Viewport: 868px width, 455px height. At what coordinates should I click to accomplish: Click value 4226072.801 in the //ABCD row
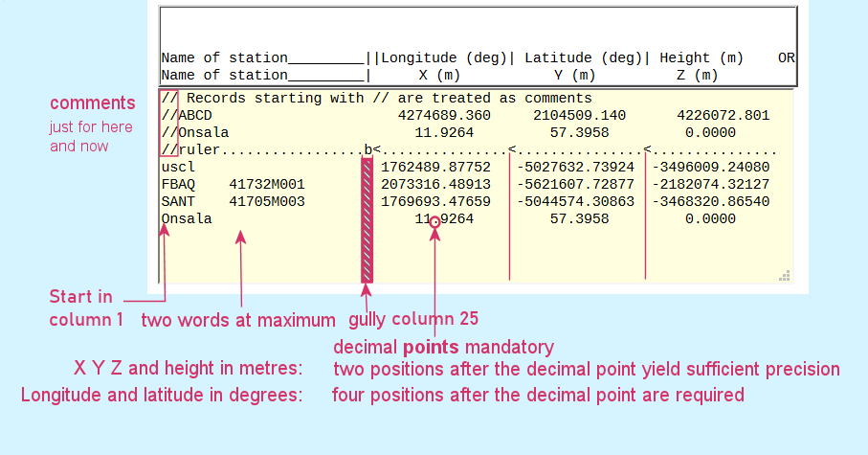pyautogui.click(x=723, y=115)
